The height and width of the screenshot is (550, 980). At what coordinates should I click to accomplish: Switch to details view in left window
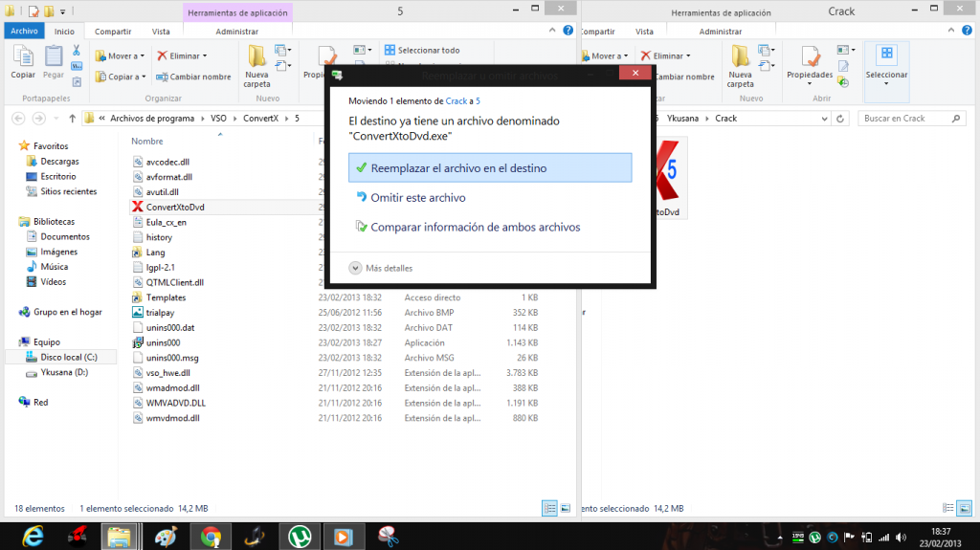(x=549, y=509)
